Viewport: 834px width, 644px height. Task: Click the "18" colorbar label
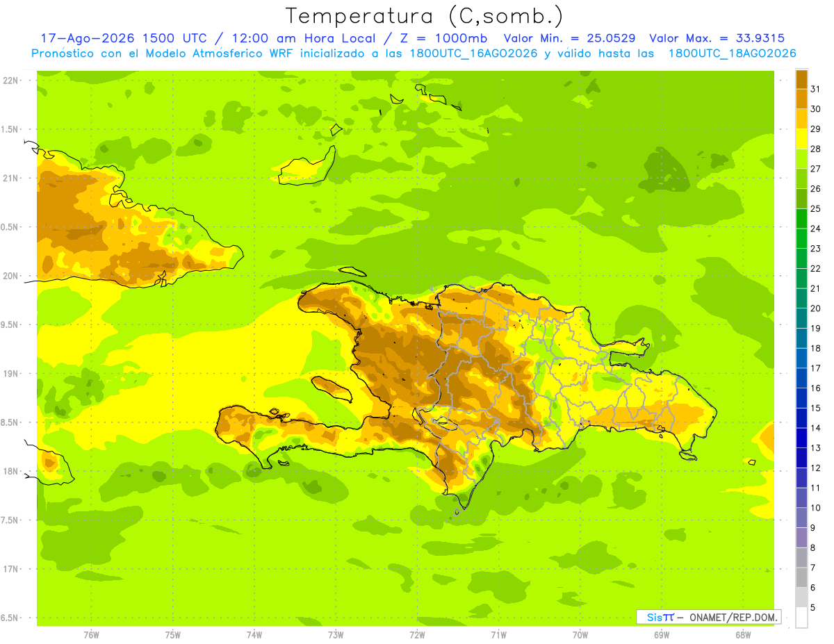coord(816,348)
